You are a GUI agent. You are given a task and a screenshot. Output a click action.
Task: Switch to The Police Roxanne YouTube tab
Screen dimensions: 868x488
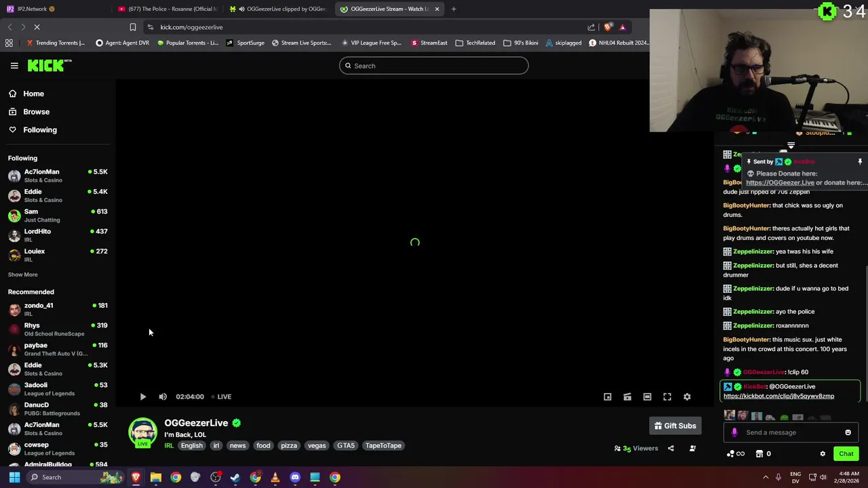167,9
